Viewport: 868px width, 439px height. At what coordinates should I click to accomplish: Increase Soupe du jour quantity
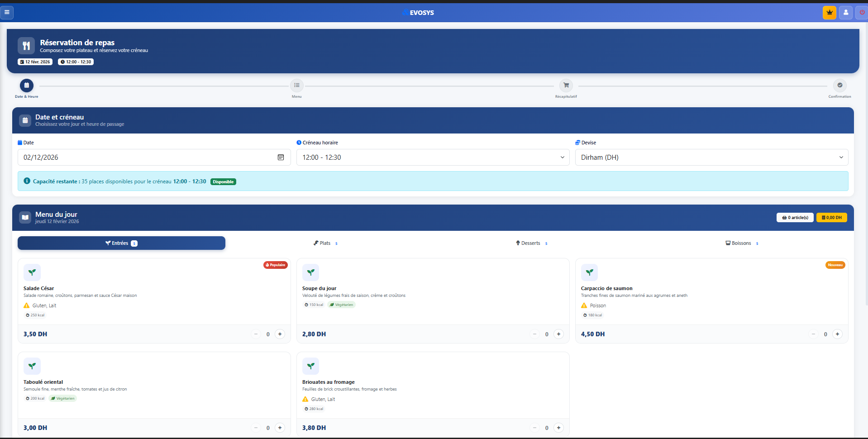[559, 334]
